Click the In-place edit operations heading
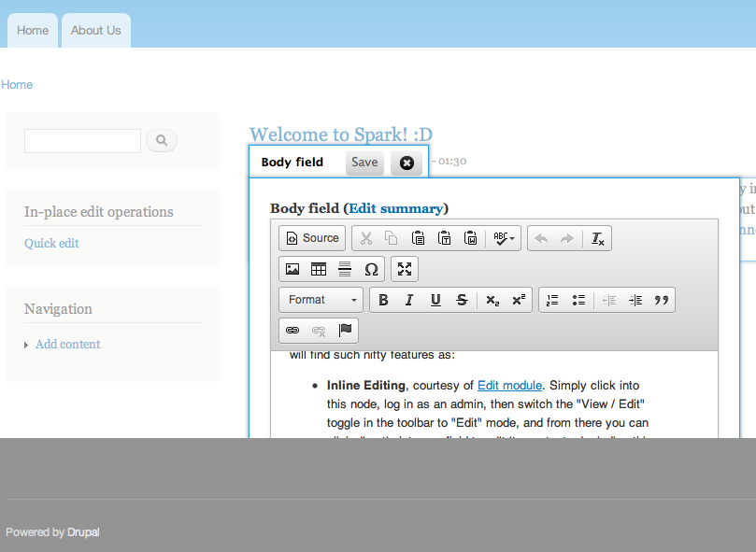 pyautogui.click(x=99, y=212)
